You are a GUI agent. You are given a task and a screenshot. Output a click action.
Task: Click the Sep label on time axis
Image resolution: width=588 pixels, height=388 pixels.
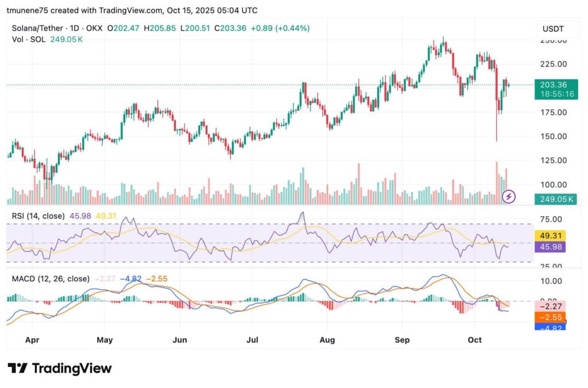(402, 340)
